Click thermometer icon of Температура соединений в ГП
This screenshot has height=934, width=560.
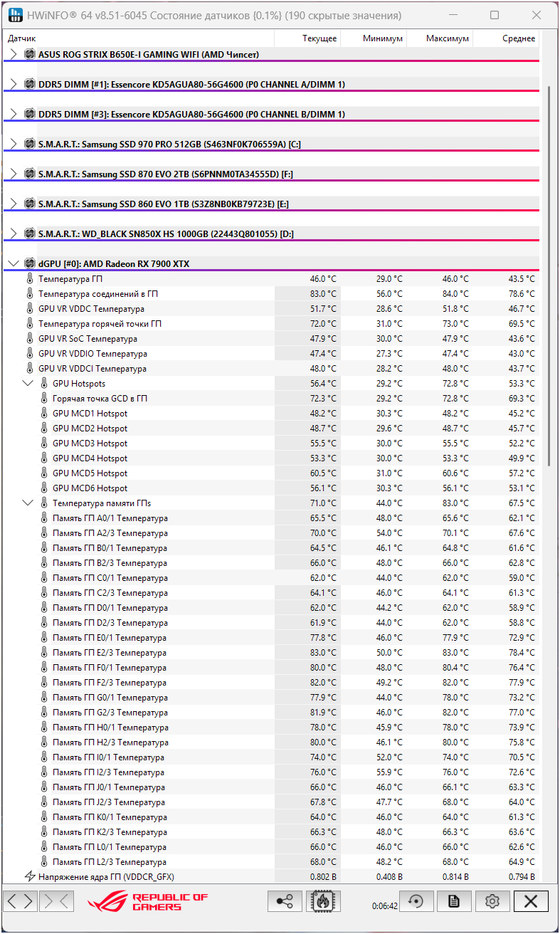30,294
